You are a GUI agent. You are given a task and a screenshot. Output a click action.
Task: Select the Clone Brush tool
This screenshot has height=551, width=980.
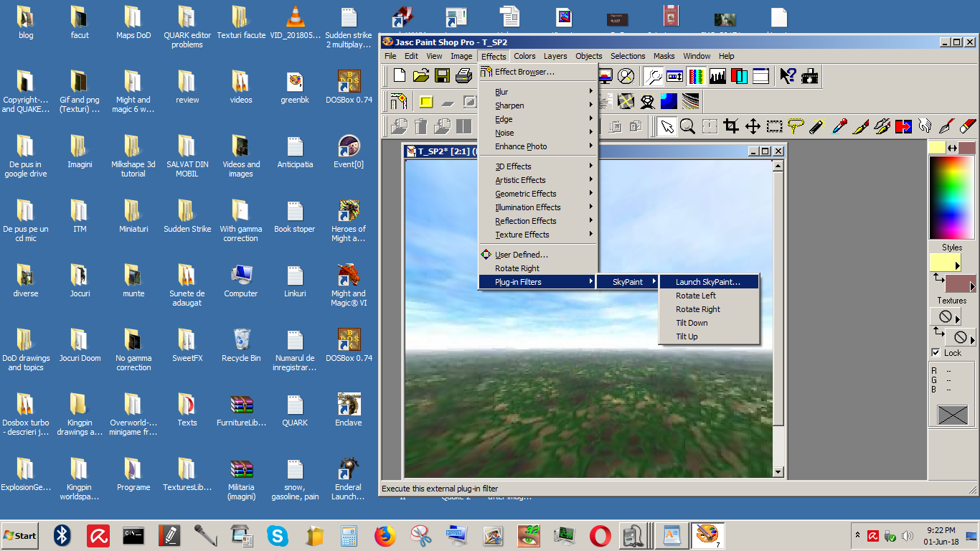[882, 126]
